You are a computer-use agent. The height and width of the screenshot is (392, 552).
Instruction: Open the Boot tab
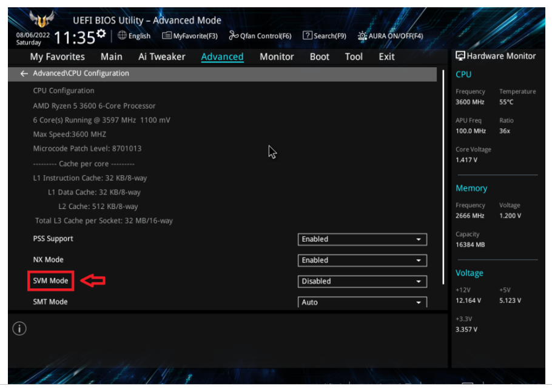(x=319, y=56)
